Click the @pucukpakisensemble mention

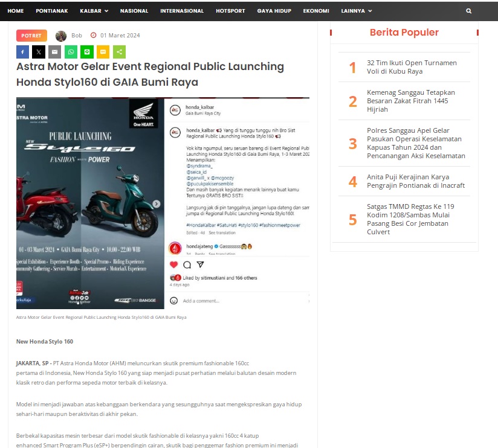tap(210, 184)
